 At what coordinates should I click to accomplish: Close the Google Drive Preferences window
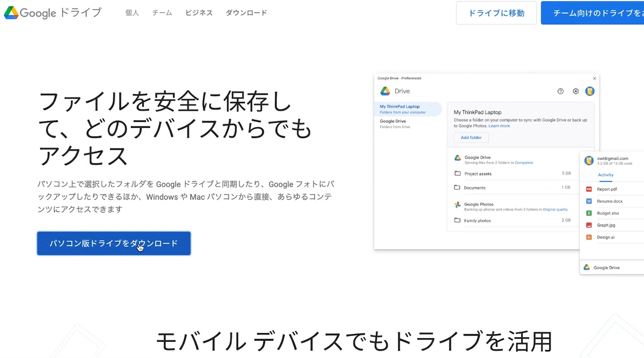coord(594,78)
